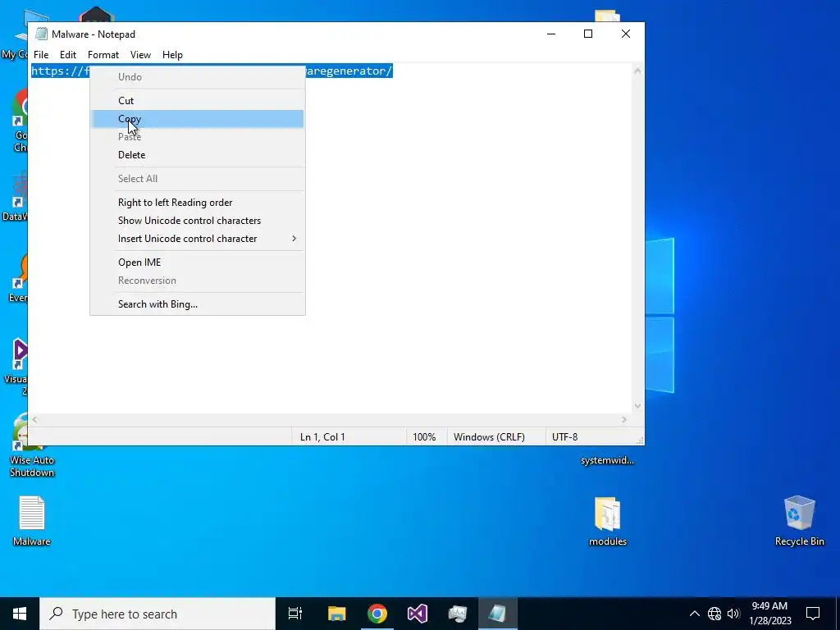The image size is (840, 630).
Task: Expand Insert Unicode control character submenu
Action: click(197, 239)
